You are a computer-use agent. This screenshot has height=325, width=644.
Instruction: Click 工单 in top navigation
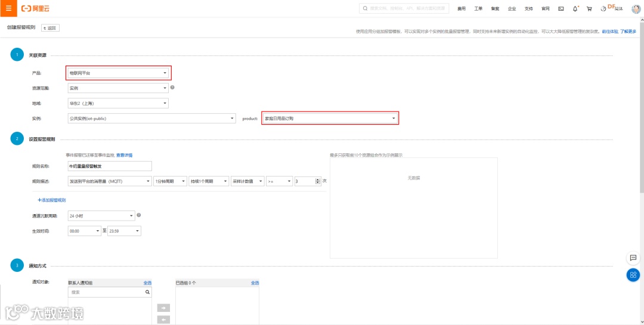(x=478, y=8)
